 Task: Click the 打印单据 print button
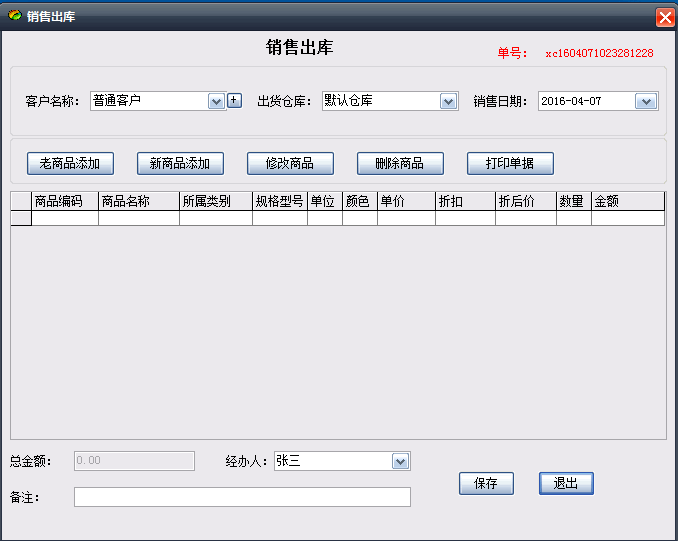pos(510,163)
